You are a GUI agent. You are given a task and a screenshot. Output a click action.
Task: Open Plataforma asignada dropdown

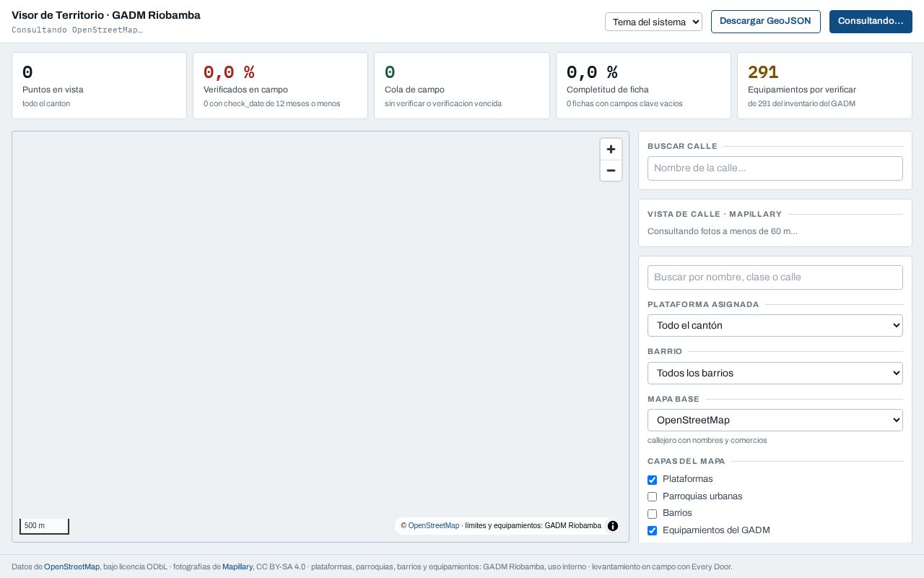(775, 325)
